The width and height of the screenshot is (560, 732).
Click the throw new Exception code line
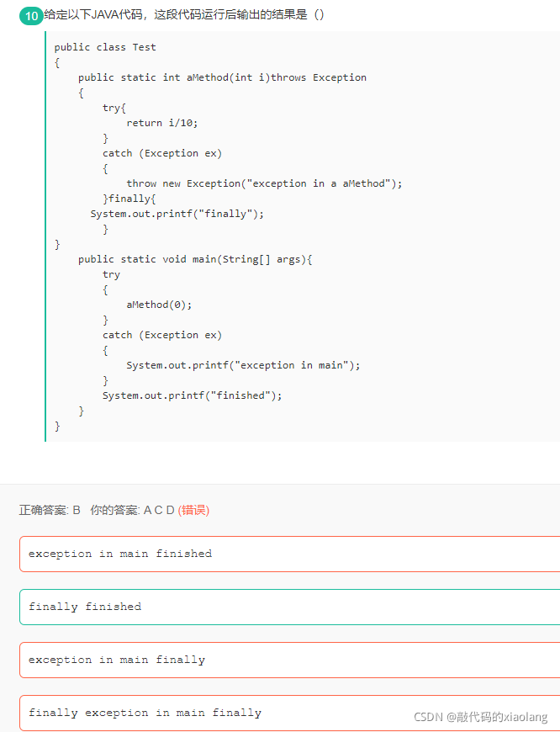(264, 183)
